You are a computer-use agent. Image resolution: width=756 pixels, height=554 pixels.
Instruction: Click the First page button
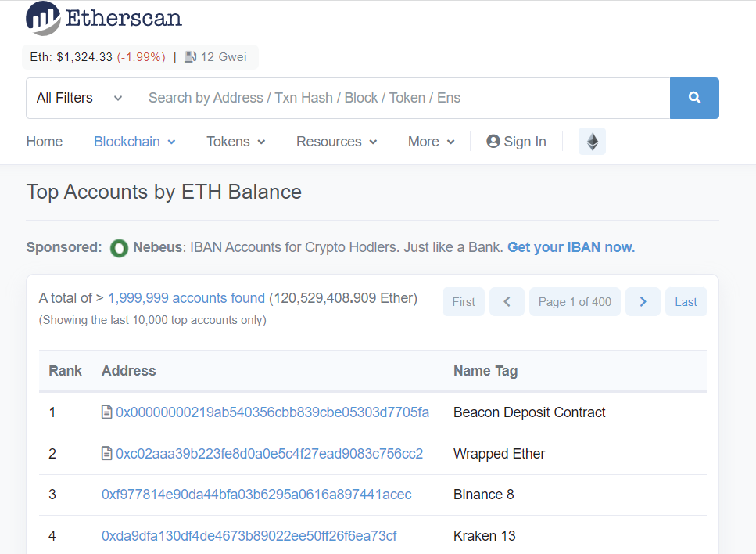pos(464,301)
